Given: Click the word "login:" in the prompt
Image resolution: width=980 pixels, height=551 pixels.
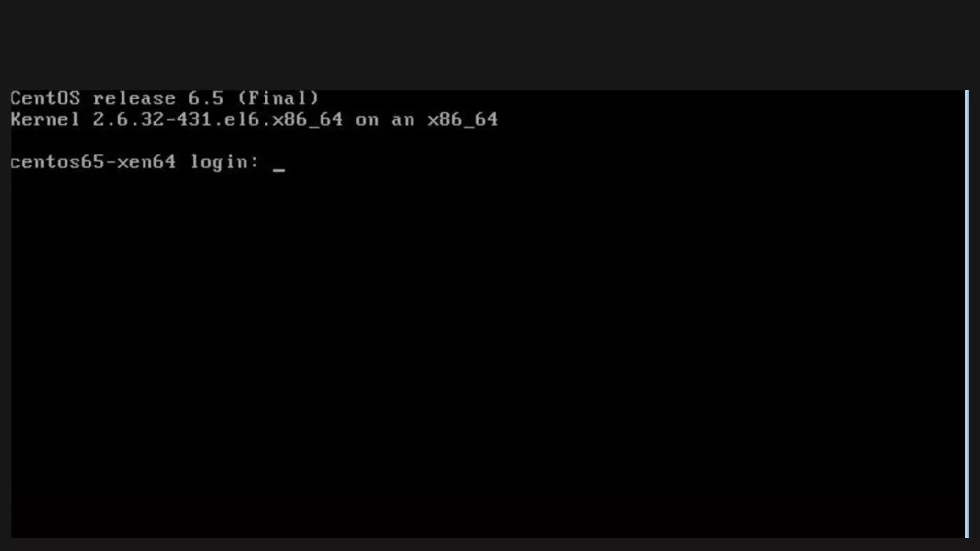Looking at the screenshot, I should click(x=225, y=162).
